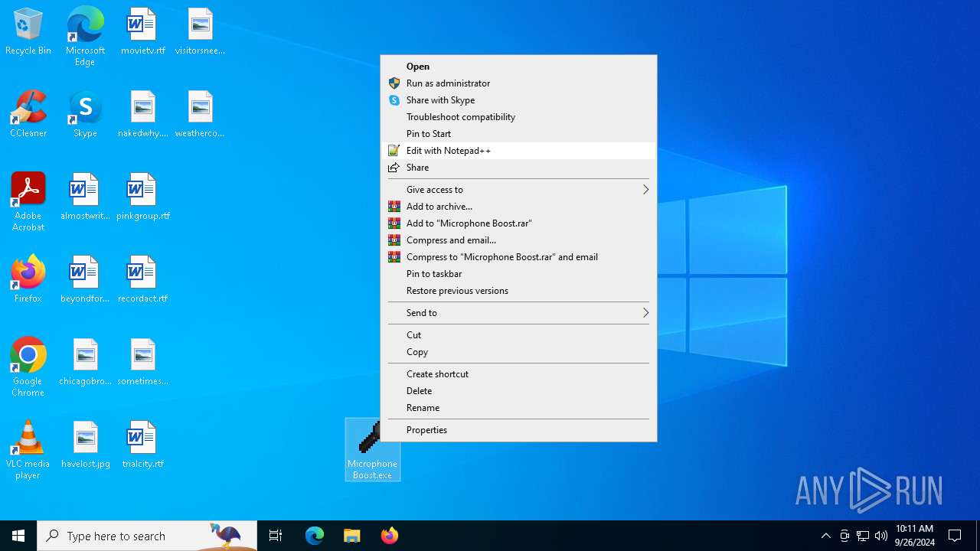Launch Edge from the taskbar
The image size is (980, 551).
tap(315, 536)
